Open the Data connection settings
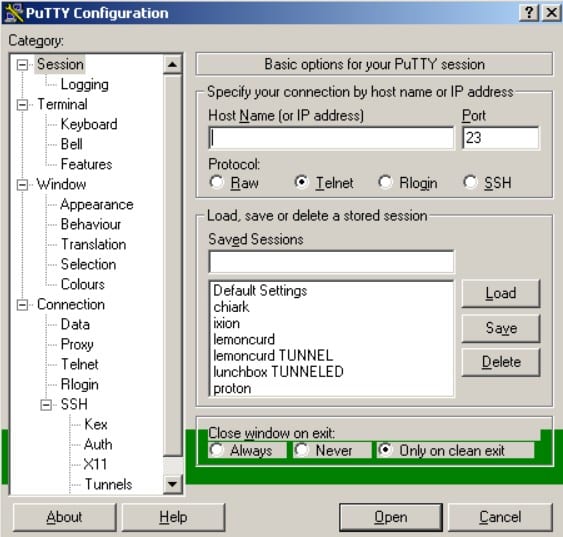Image resolution: width=563 pixels, height=537 pixels. 75,324
